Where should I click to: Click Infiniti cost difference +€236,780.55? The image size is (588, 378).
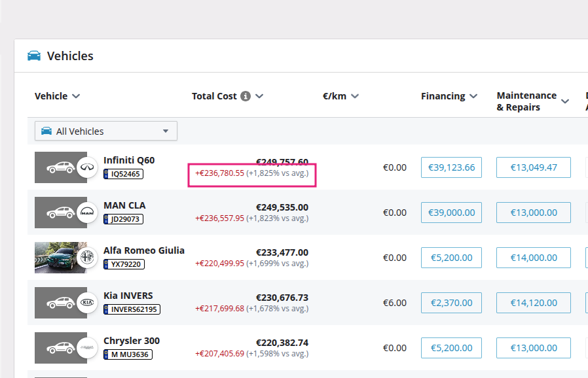click(220, 173)
